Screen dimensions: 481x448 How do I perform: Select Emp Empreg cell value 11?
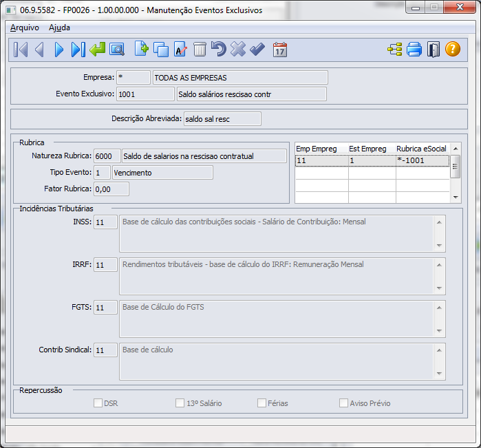point(321,160)
